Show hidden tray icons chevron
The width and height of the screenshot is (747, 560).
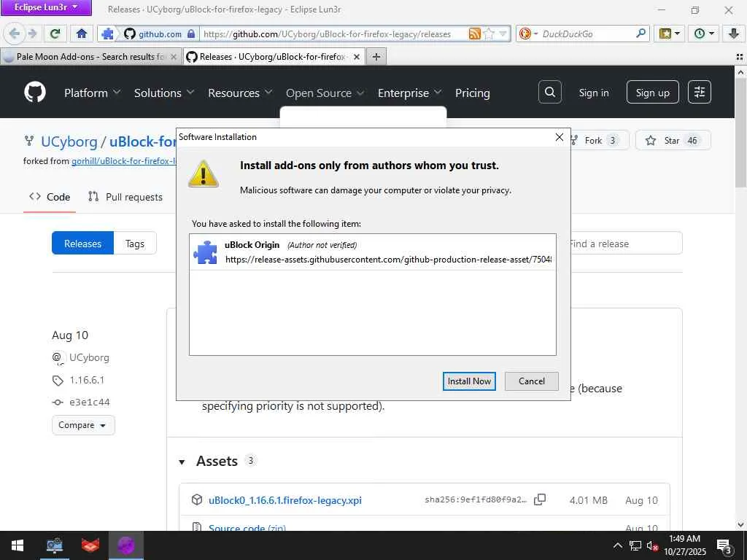617,545
